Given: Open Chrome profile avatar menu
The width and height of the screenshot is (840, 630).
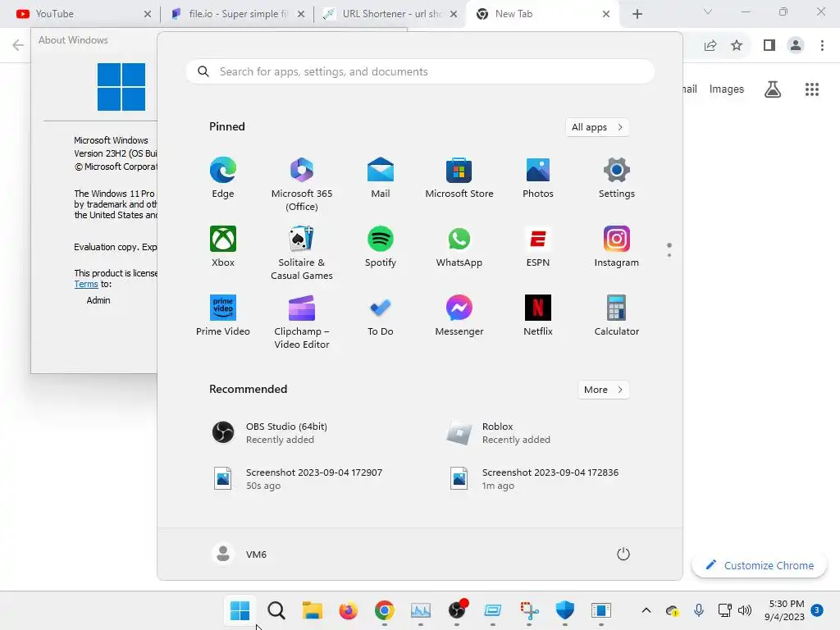Looking at the screenshot, I should 796,46.
